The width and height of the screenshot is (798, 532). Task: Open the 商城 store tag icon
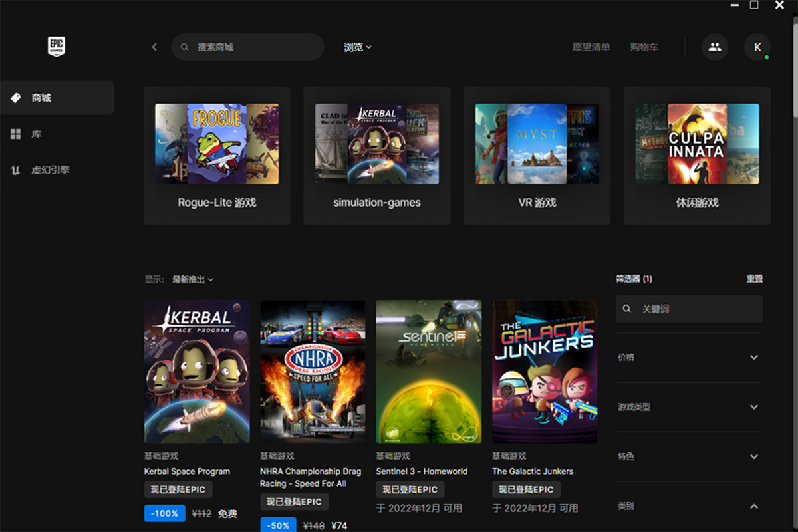point(16,98)
